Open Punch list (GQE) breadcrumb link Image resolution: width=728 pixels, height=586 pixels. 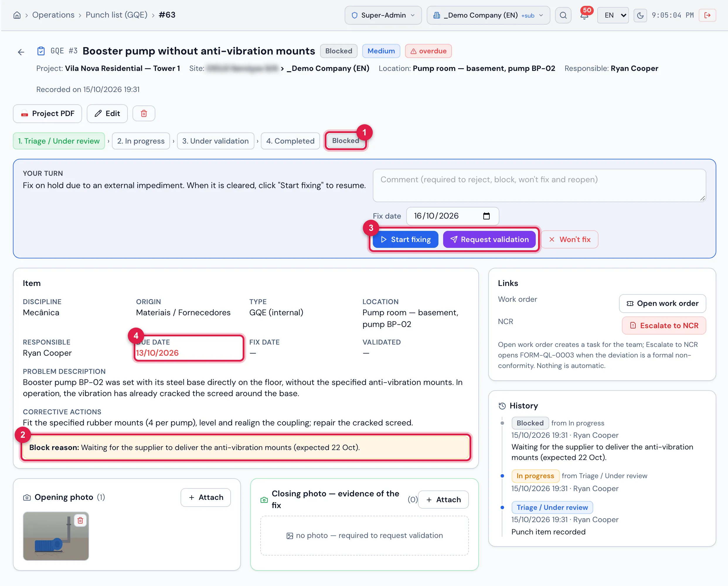click(116, 15)
